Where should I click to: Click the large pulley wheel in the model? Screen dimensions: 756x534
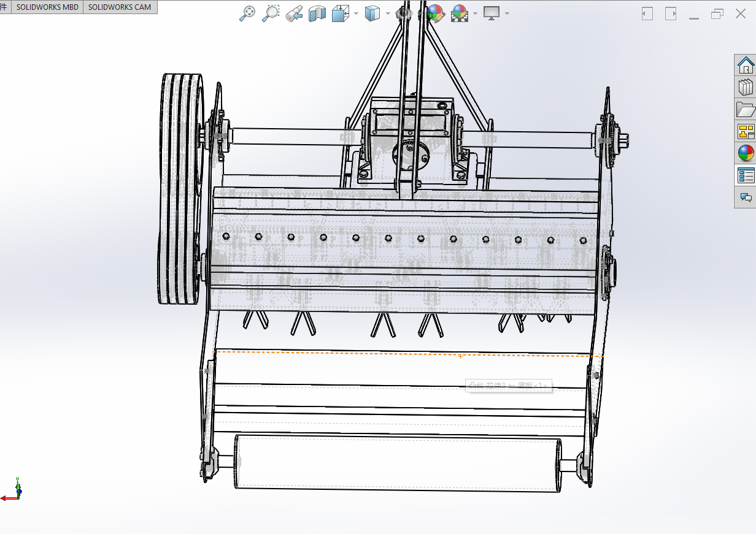pos(181,189)
